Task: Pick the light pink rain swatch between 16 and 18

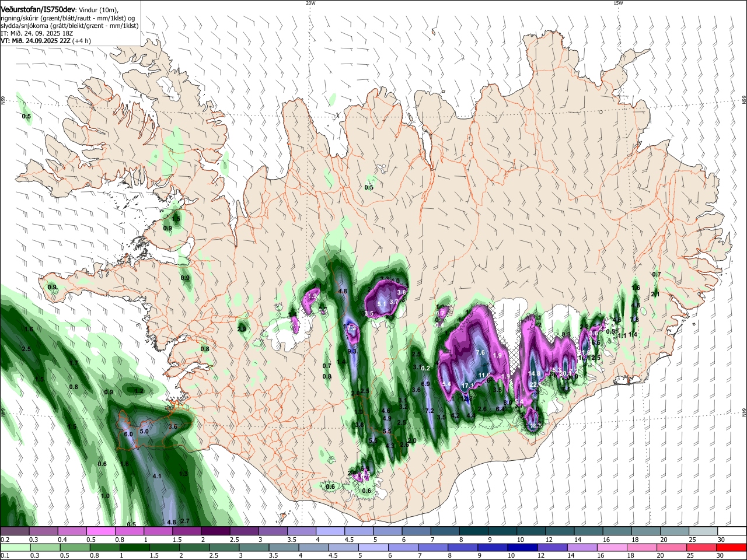Action: point(611,547)
